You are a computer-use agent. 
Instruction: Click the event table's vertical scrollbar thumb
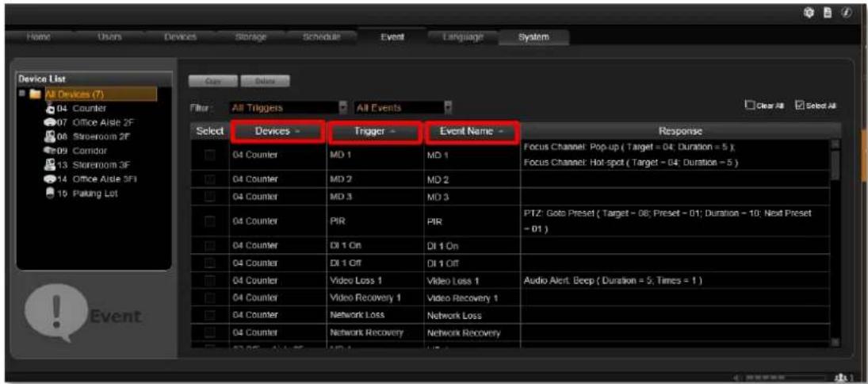(x=835, y=164)
